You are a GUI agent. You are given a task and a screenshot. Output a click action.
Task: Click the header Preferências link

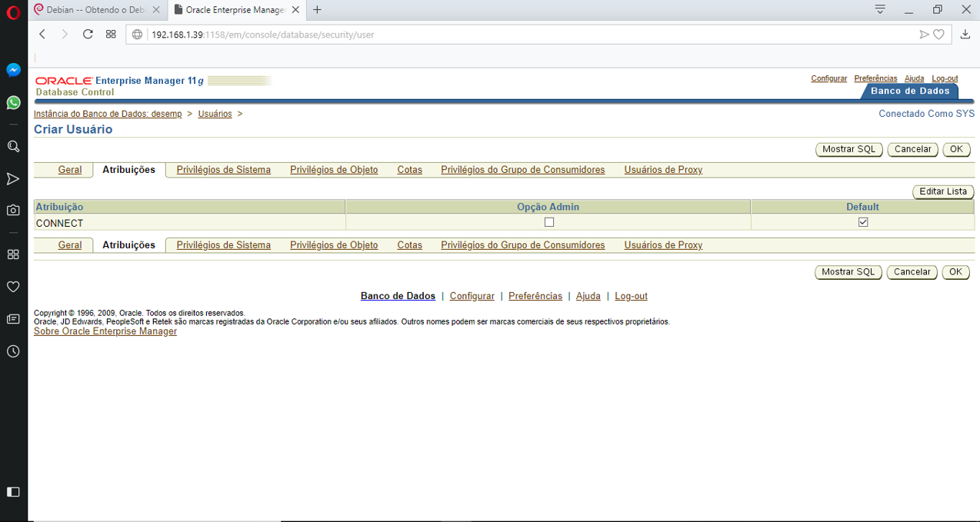pyautogui.click(x=875, y=78)
